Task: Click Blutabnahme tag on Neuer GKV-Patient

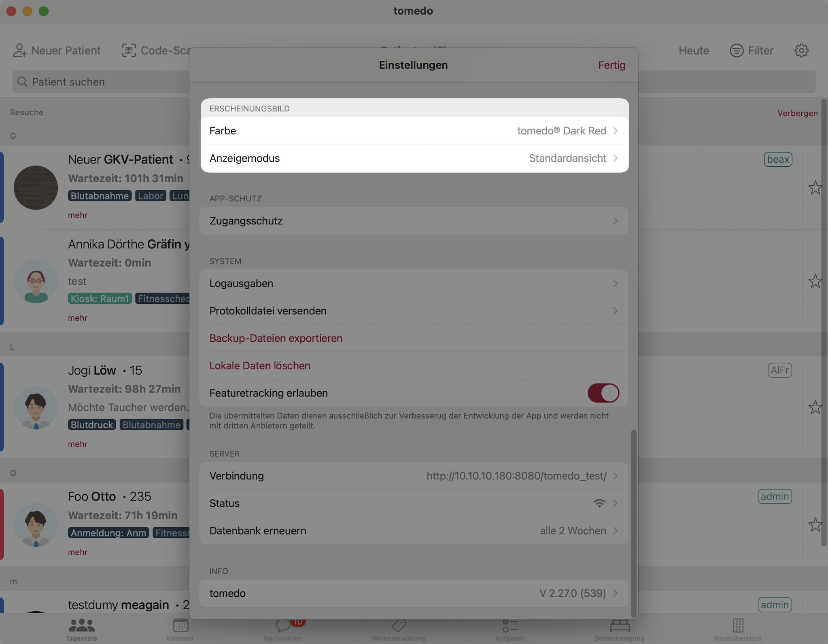Action: click(x=100, y=196)
